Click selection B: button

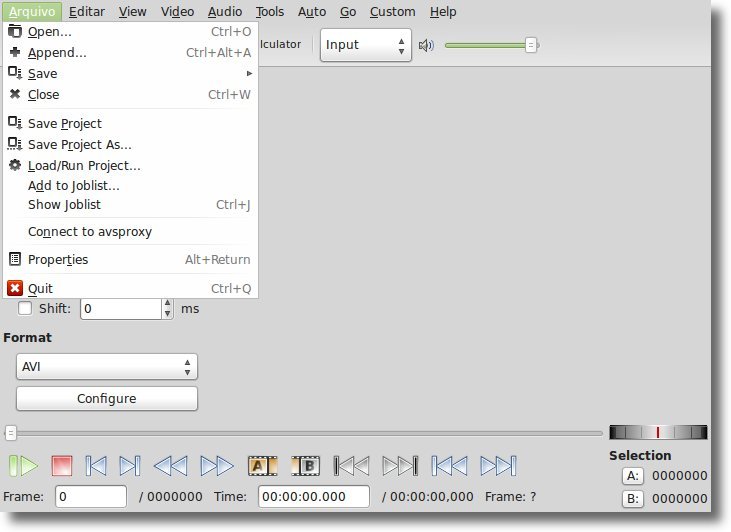click(x=633, y=498)
